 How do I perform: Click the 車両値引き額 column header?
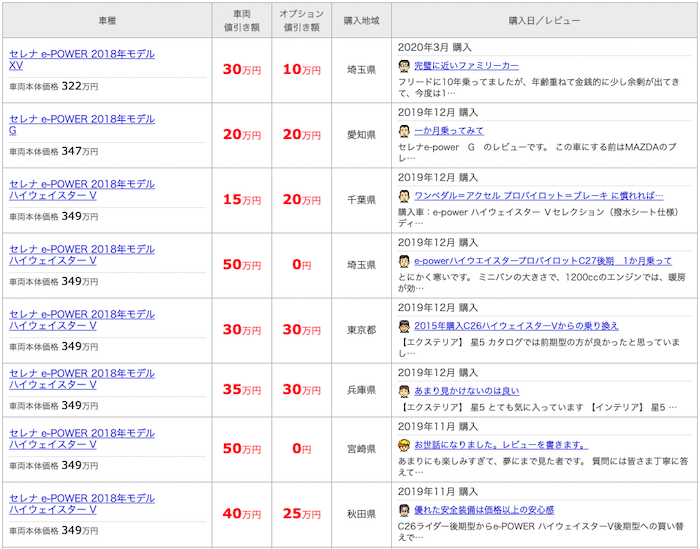(x=242, y=21)
